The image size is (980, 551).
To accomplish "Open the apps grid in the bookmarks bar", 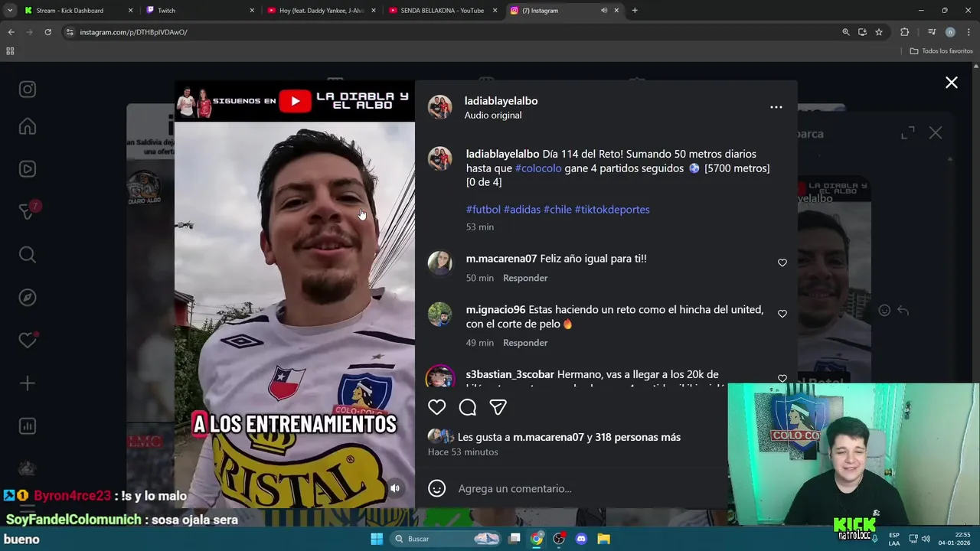I will [x=10, y=51].
